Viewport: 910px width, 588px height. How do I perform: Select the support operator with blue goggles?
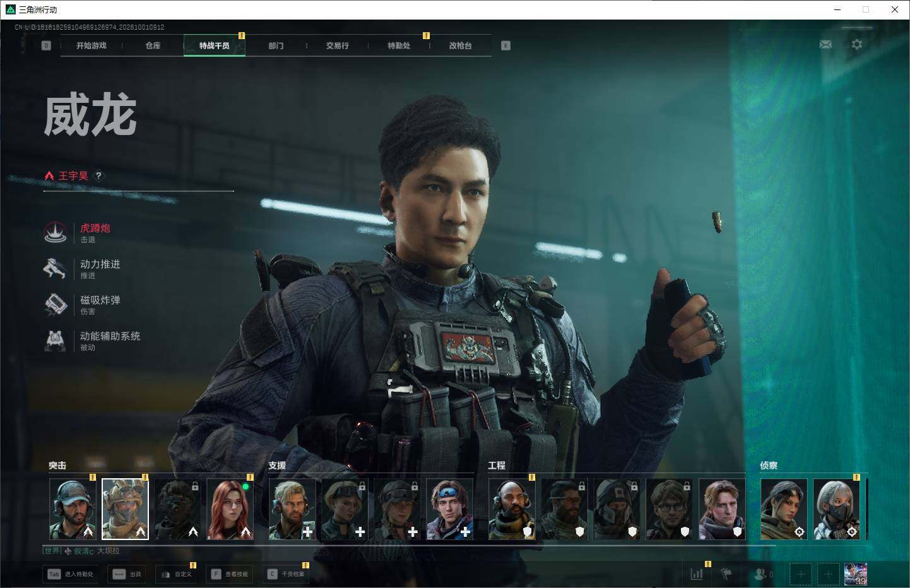450,509
